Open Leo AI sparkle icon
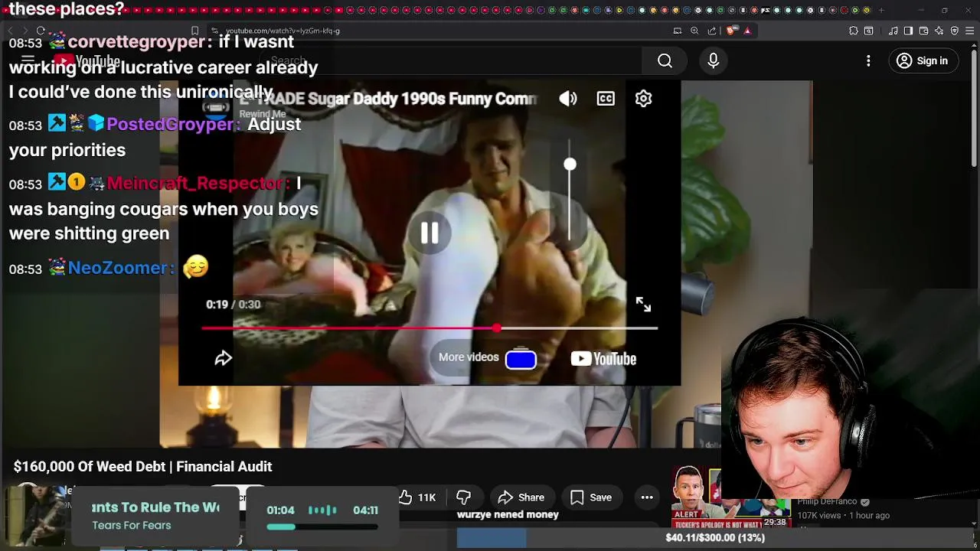 pos(939,31)
